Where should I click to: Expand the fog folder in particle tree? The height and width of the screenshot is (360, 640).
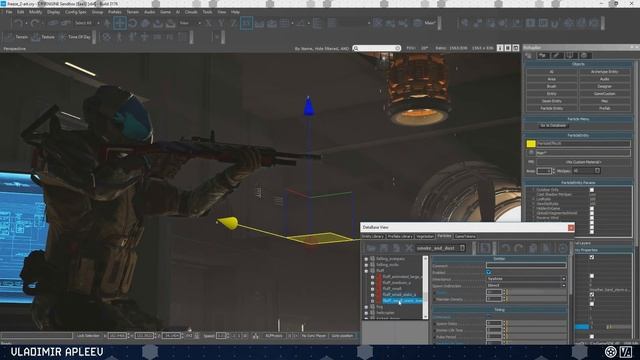[366, 307]
